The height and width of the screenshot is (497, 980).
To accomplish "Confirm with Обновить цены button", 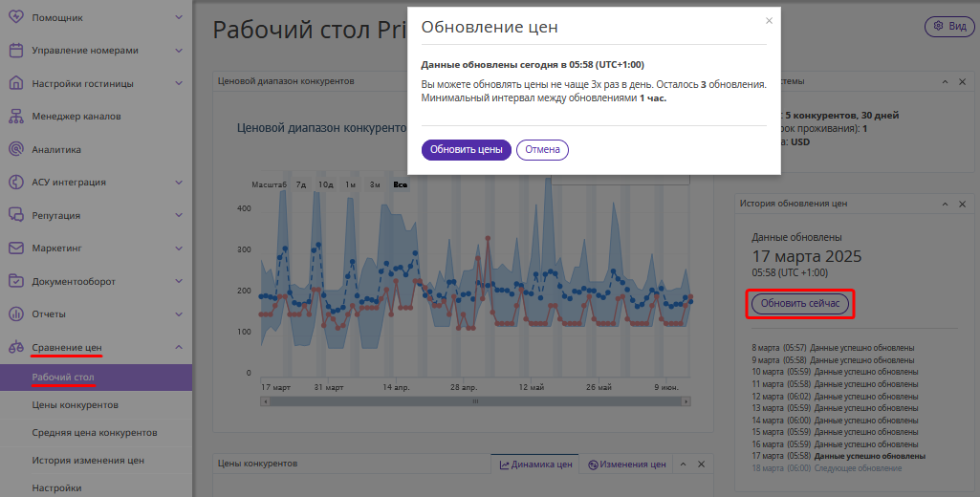I will (467, 150).
